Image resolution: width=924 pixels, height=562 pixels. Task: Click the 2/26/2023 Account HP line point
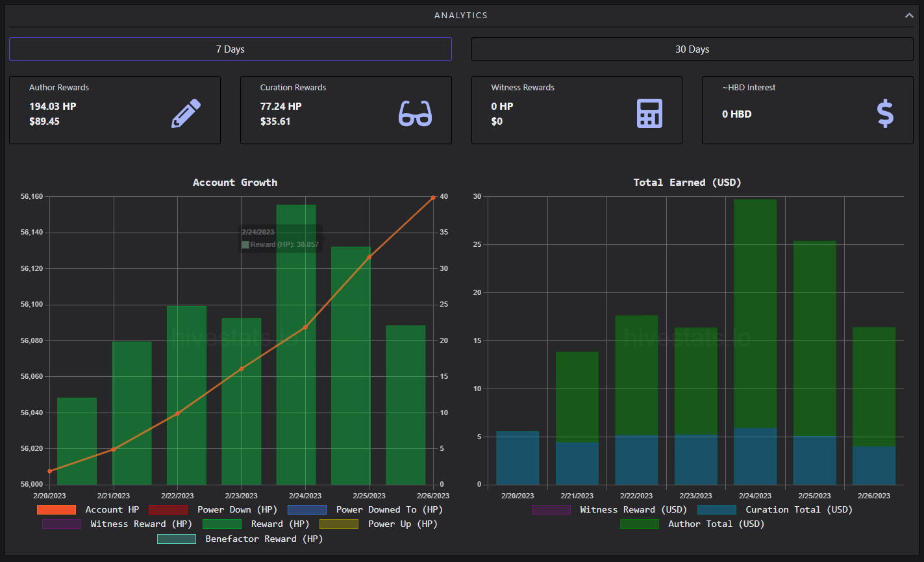click(433, 197)
